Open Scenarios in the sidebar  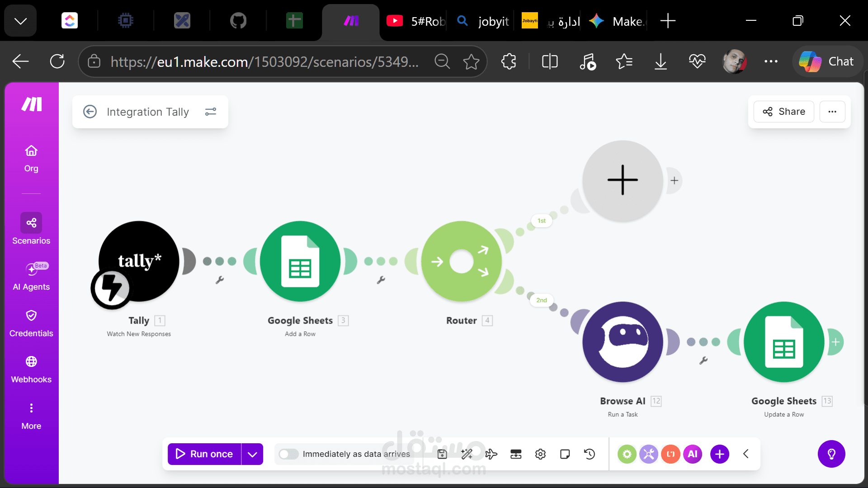31,229
